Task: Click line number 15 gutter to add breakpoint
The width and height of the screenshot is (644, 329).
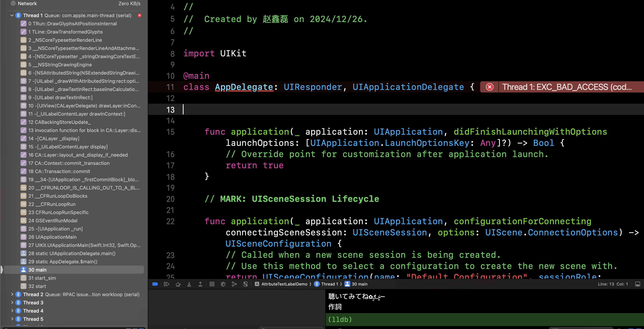Action: click(x=170, y=132)
